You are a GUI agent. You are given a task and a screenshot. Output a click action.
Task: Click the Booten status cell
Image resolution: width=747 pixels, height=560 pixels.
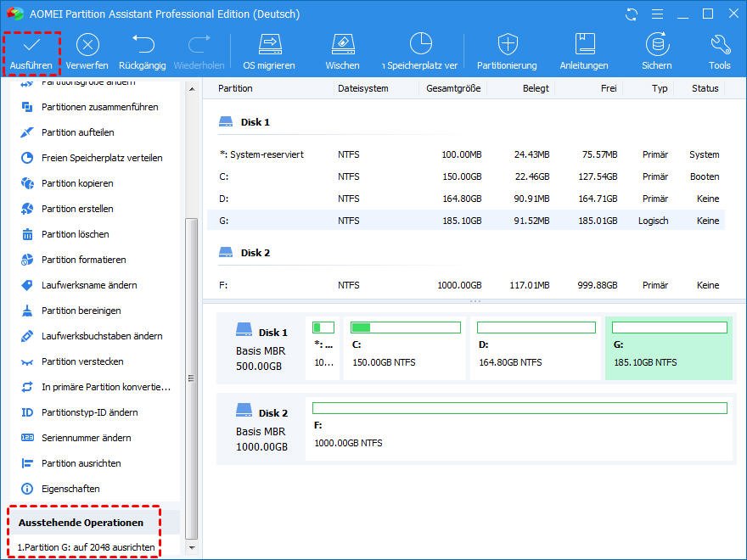705,176
